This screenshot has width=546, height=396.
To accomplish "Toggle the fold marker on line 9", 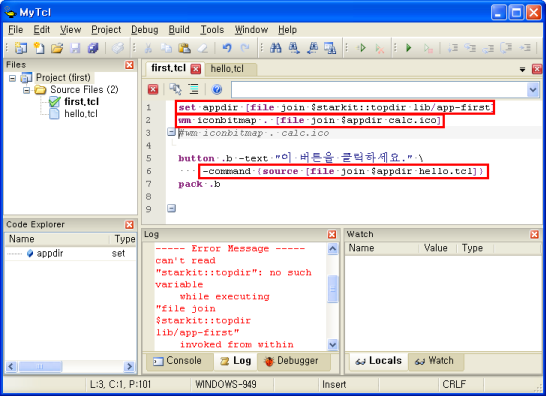I will click(171, 208).
